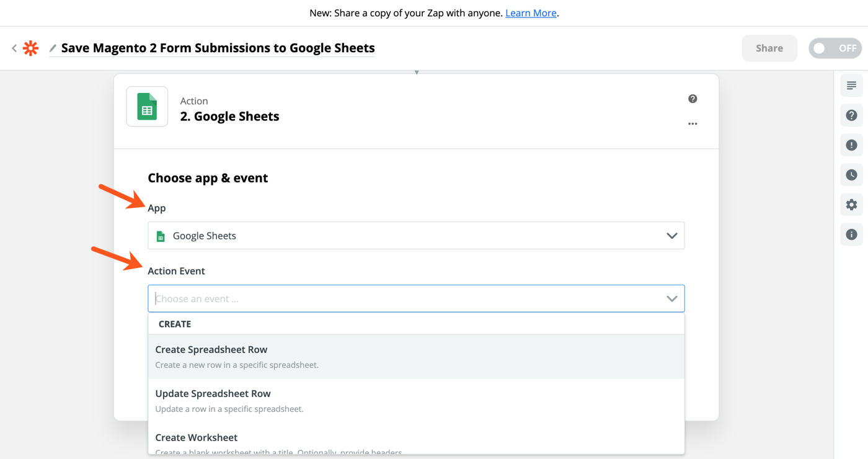868x459 pixels.
Task: Edit the Zap title with the pencil
Action: pyautogui.click(x=52, y=48)
